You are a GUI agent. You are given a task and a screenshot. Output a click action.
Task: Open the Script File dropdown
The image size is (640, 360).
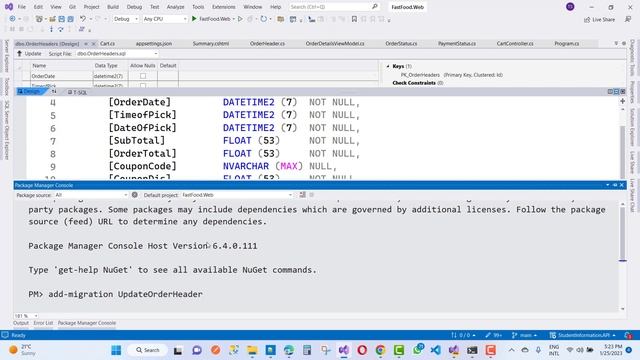[117, 53]
